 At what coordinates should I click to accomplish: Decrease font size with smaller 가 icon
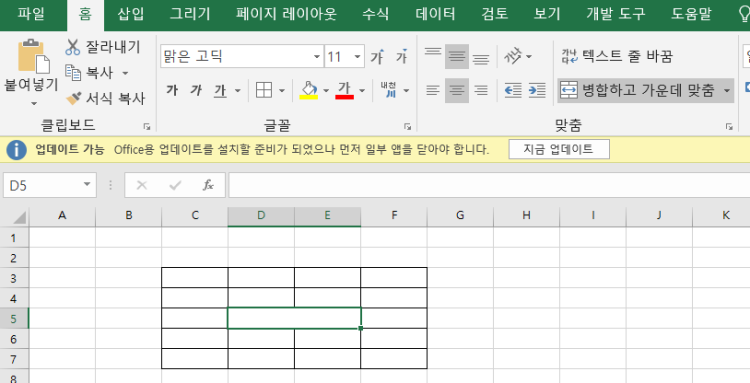coord(401,57)
